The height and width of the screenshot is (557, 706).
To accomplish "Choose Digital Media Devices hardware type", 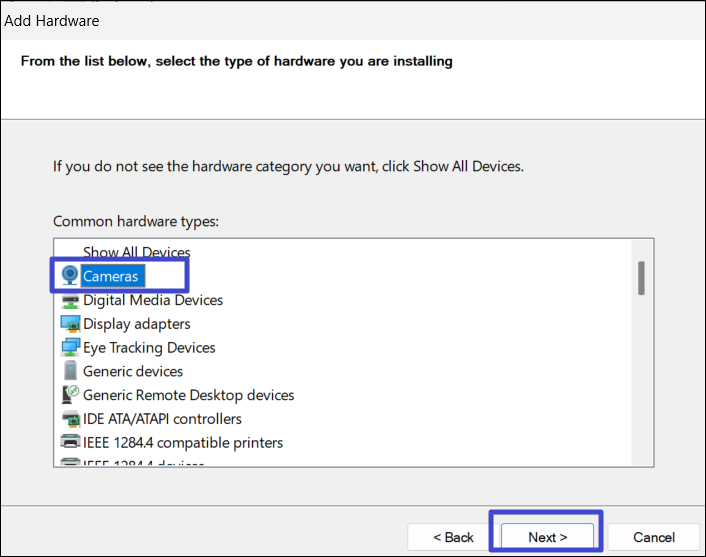I will tap(153, 300).
